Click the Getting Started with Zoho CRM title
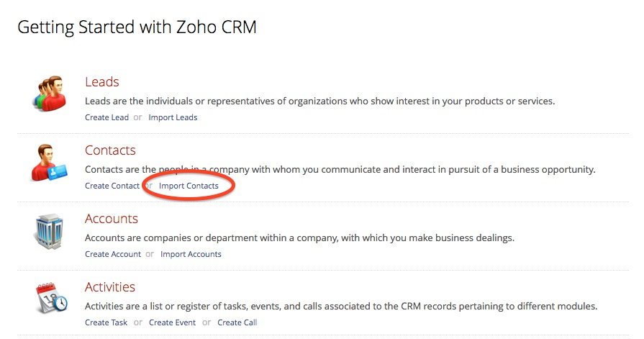Screen dimensions: 644x339 coord(137,27)
